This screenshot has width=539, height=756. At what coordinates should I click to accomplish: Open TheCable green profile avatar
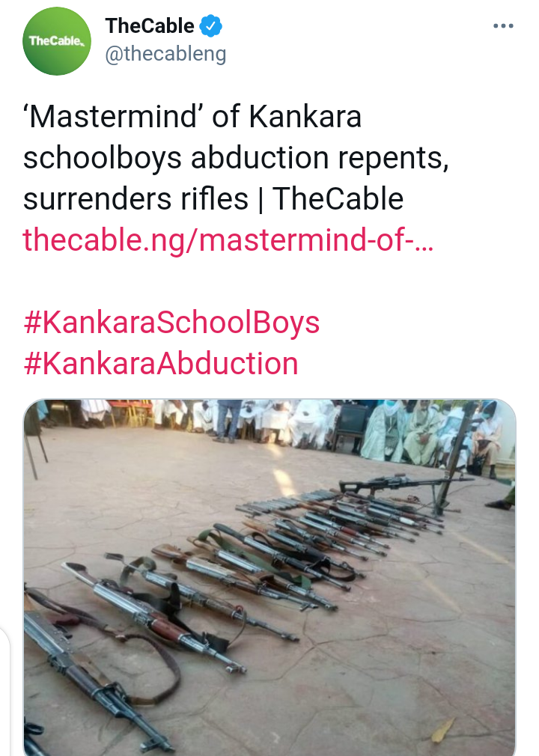[57, 41]
